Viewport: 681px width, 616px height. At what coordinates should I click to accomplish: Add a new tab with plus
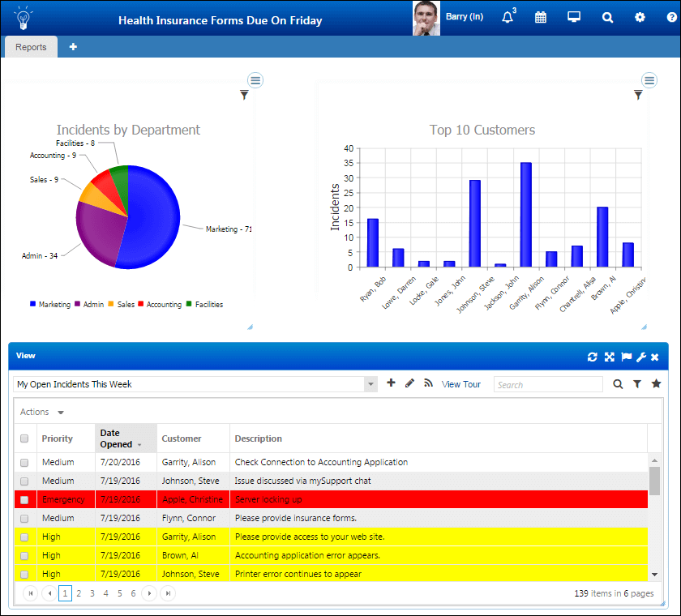pyautogui.click(x=73, y=46)
